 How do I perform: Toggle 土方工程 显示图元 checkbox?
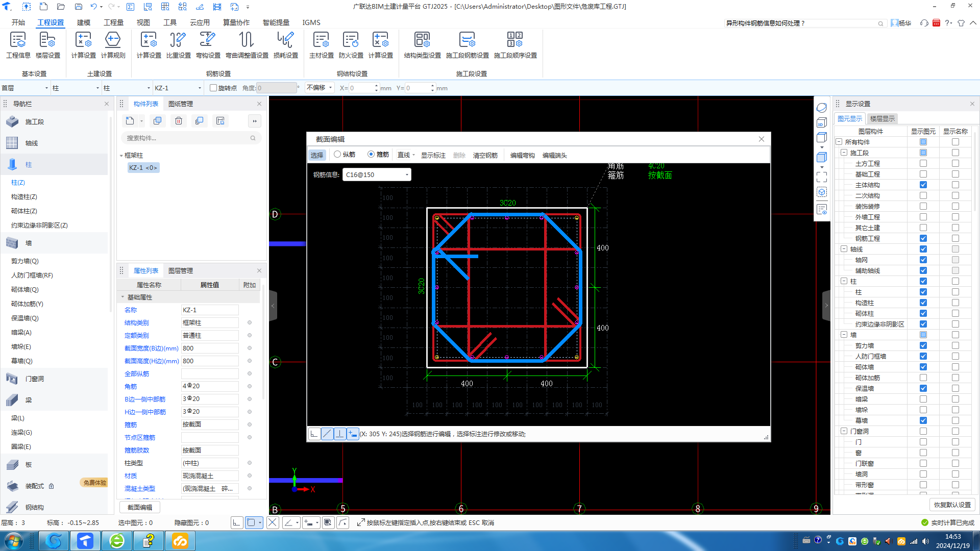pos(923,163)
